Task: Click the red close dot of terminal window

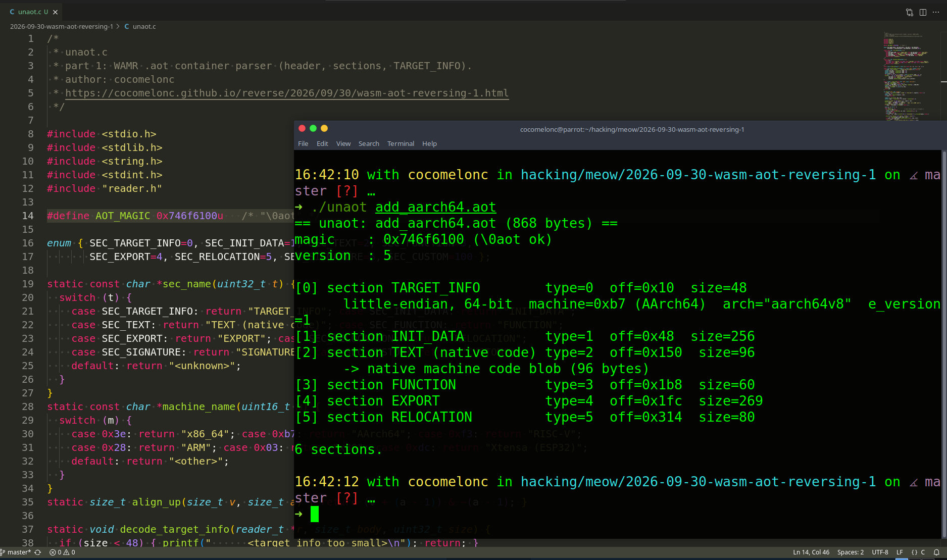Action: click(x=302, y=128)
